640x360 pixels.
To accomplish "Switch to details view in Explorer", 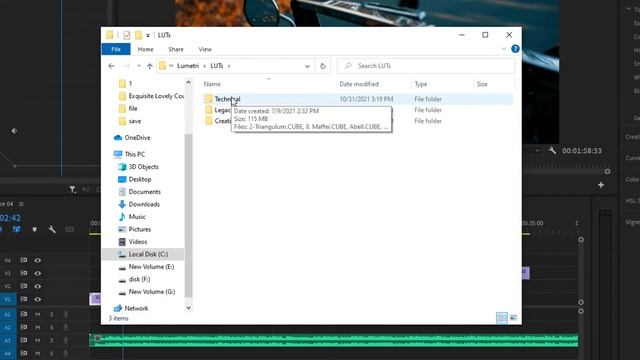I will pos(502,318).
